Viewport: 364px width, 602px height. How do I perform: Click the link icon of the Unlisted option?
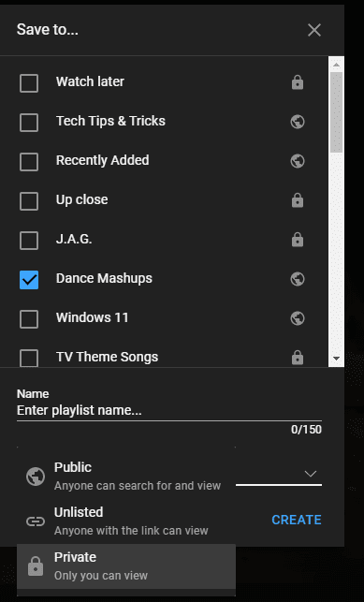[36, 521]
